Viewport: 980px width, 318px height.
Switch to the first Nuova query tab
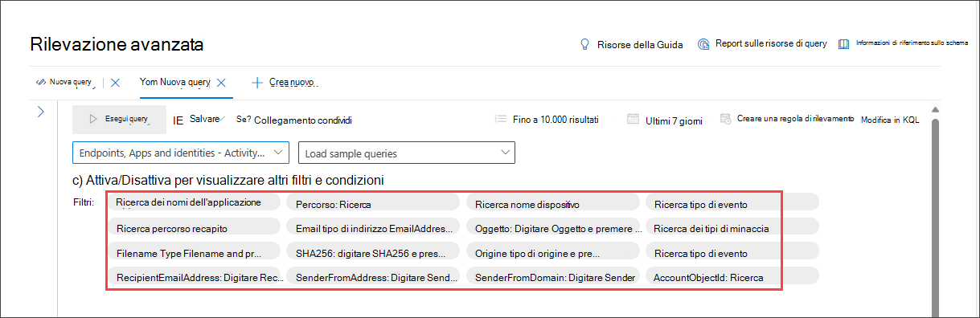click(x=72, y=82)
